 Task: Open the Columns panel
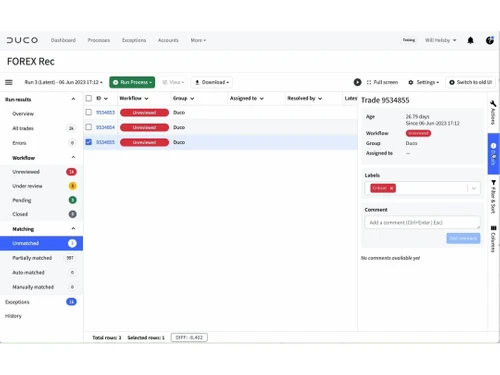tap(493, 239)
